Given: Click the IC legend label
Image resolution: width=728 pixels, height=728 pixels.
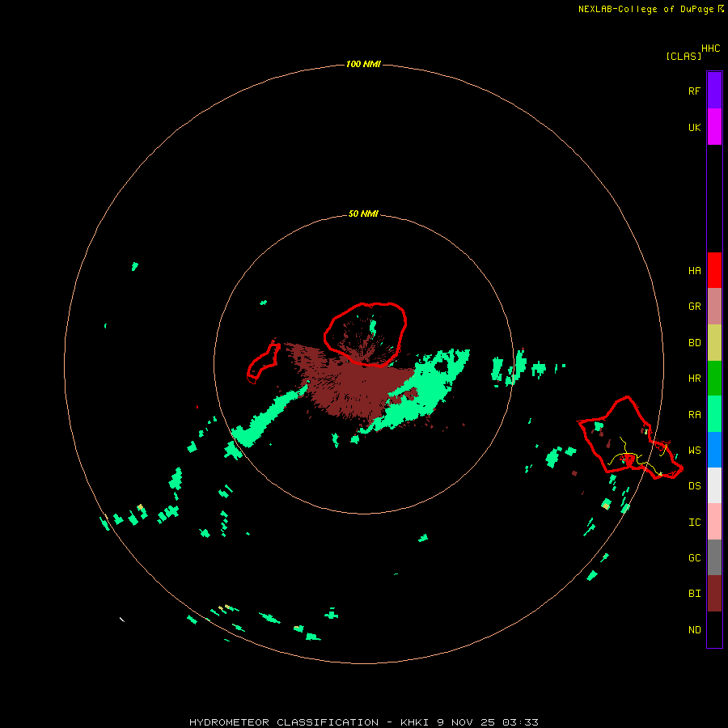Looking at the screenshot, I should (x=694, y=523).
